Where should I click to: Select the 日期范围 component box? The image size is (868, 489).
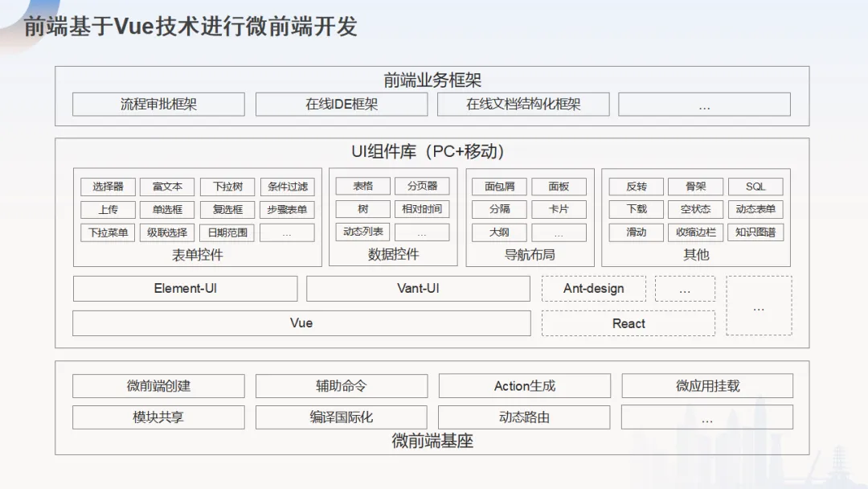coord(227,232)
